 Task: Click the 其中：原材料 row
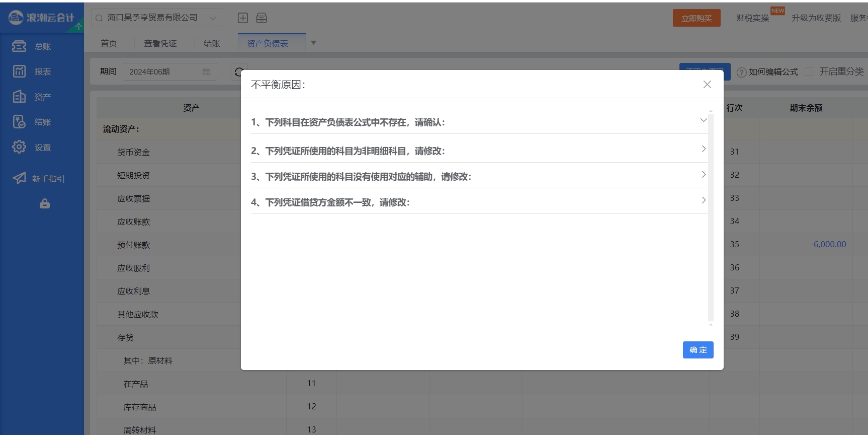point(148,360)
